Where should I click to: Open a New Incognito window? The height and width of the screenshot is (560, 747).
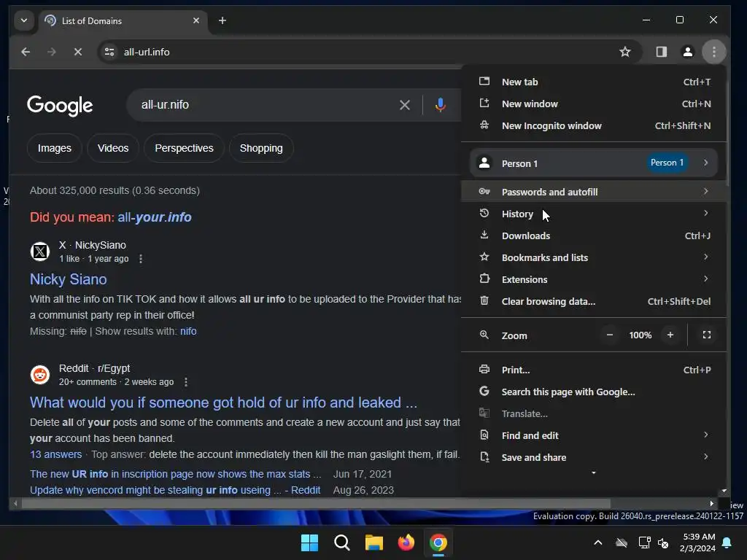[594, 125]
